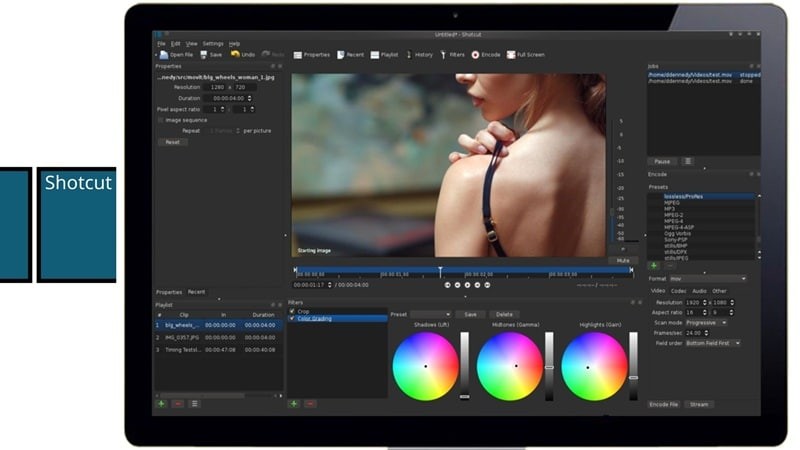Click the current timecode stepper

pyautogui.click(x=330, y=285)
